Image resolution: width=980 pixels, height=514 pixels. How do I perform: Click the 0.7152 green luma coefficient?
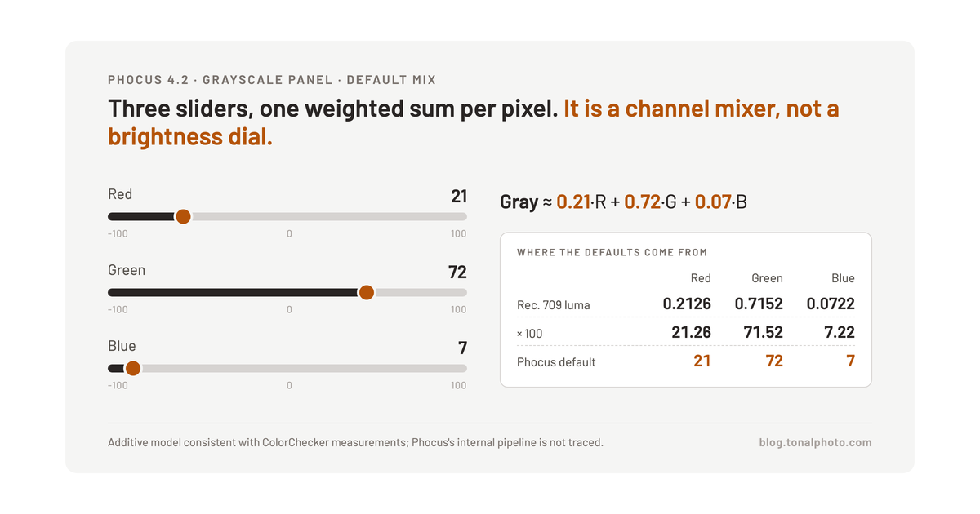759,304
